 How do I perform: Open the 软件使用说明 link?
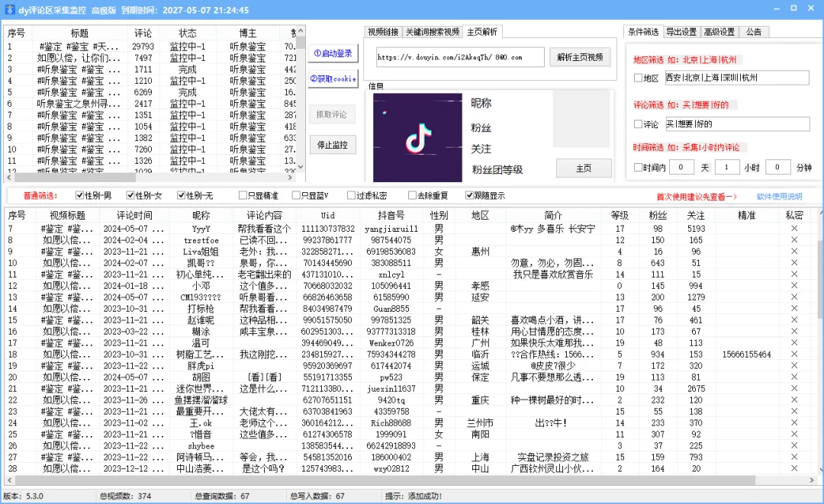click(779, 197)
